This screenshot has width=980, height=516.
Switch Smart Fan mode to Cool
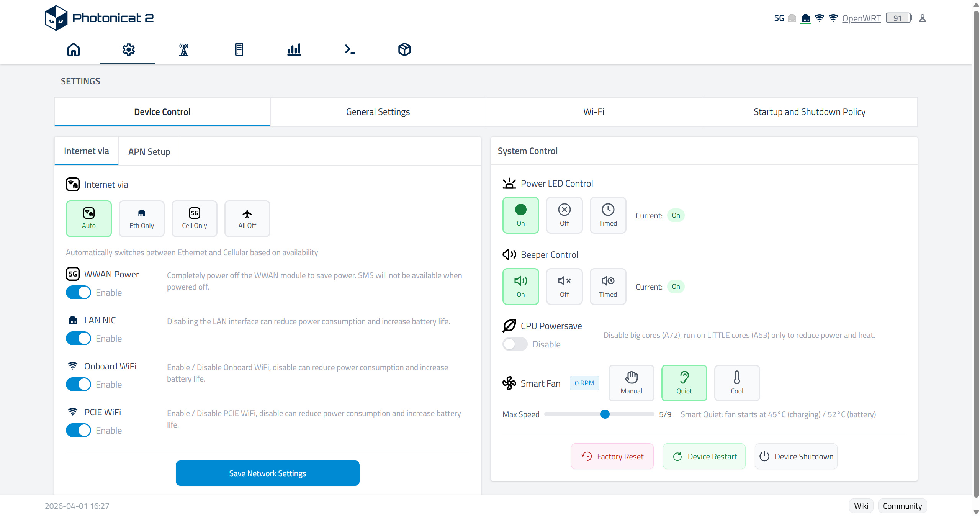pyautogui.click(x=736, y=383)
